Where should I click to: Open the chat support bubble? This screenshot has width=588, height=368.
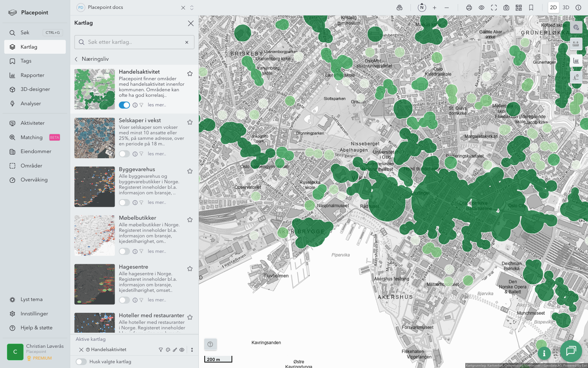click(571, 351)
